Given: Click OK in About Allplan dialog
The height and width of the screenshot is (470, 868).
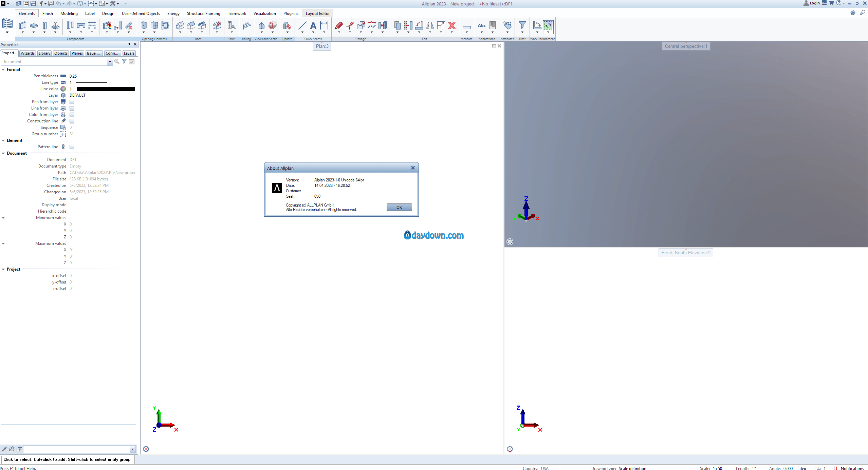Looking at the screenshot, I should [399, 207].
